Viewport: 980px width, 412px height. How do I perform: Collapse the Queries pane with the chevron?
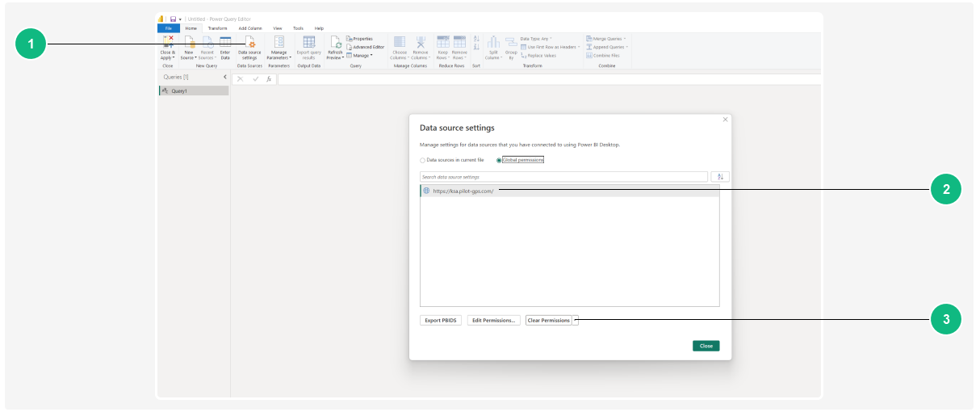coord(225,77)
